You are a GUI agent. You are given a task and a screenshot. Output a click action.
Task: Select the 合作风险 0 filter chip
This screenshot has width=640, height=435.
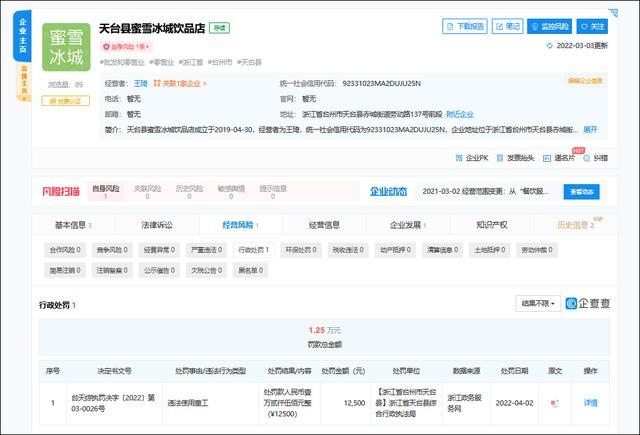(x=65, y=250)
